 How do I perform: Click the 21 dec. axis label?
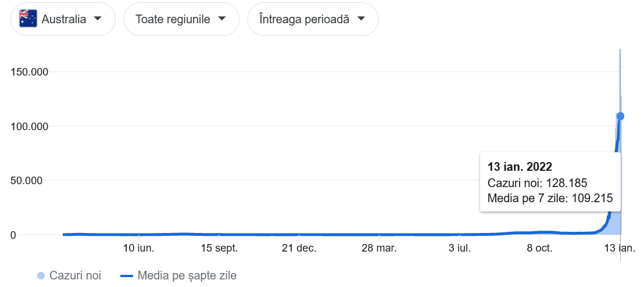click(299, 248)
